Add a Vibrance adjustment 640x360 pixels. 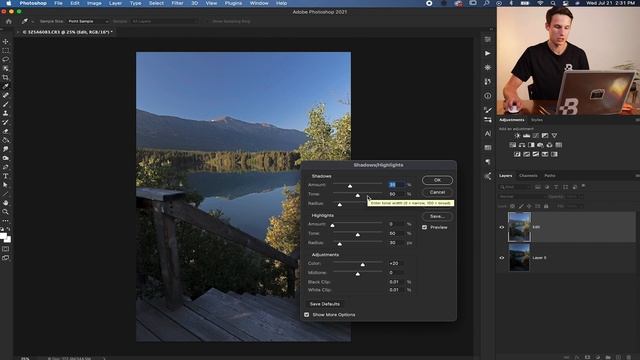pyautogui.click(x=554, y=136)
